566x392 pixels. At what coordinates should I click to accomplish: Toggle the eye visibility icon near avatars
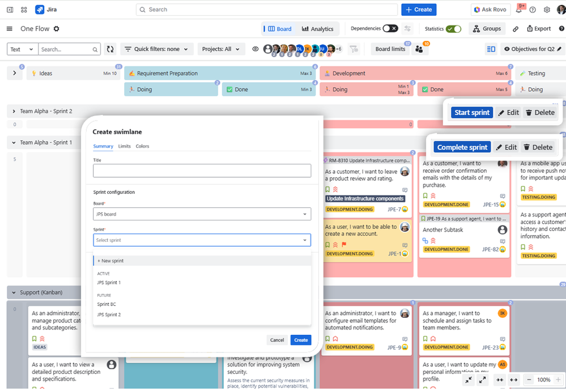(x=255, y=49)
